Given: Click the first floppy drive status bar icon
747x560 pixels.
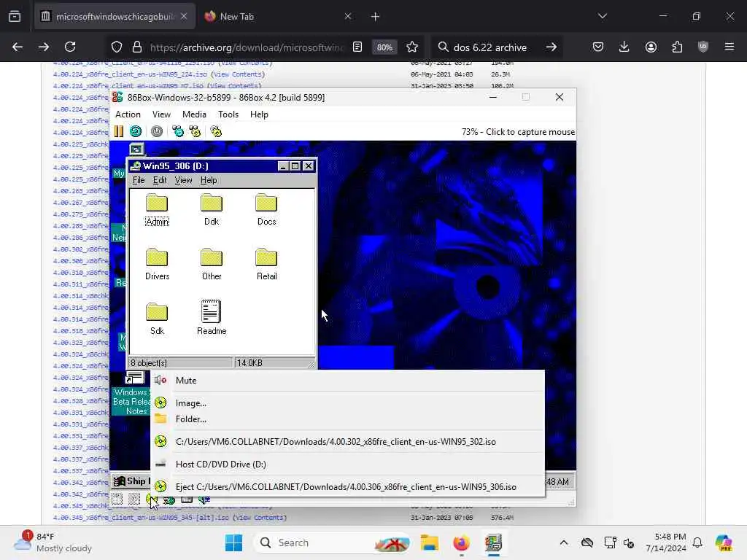Looking at the screenshot, I should (x=117, y=499).
